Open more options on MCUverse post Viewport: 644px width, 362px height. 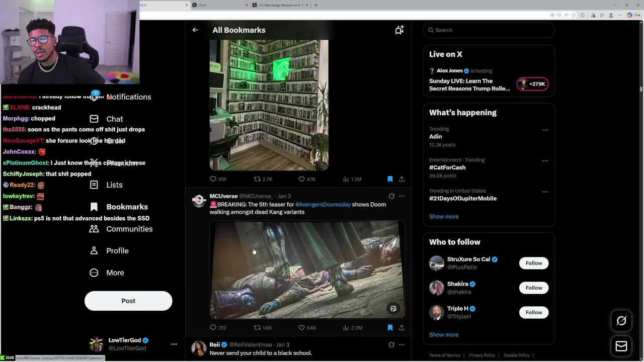pos(401,196)
